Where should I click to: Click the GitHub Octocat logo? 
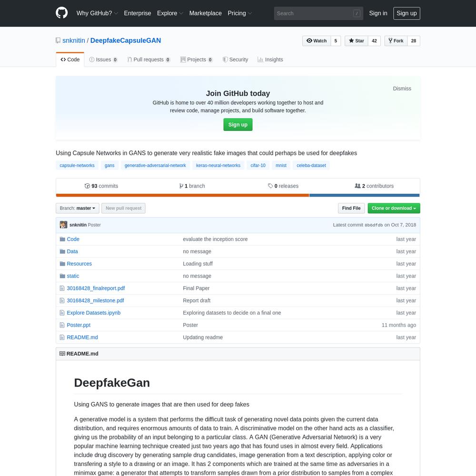[61, 13]
